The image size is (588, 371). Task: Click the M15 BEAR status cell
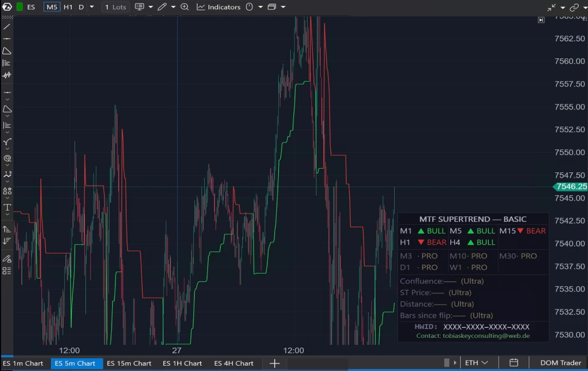pyautogui.click(x=523, y=231)
